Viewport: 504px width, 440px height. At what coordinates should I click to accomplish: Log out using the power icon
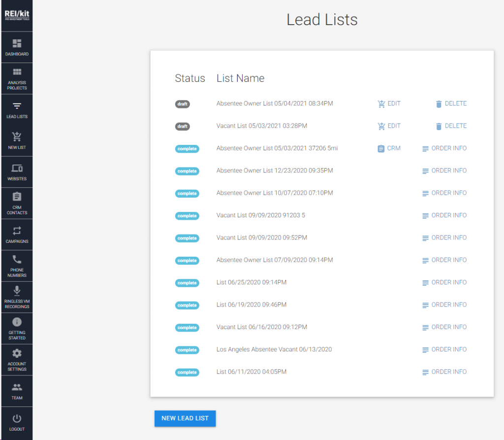pyautogui.click(x=17, y=422)
